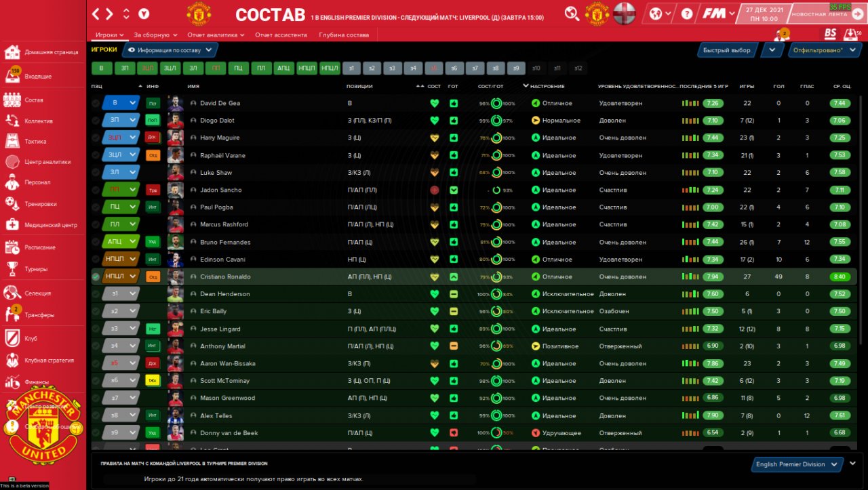Click the Персонал staff icon
Screen dimensions: 868x490
12,182
